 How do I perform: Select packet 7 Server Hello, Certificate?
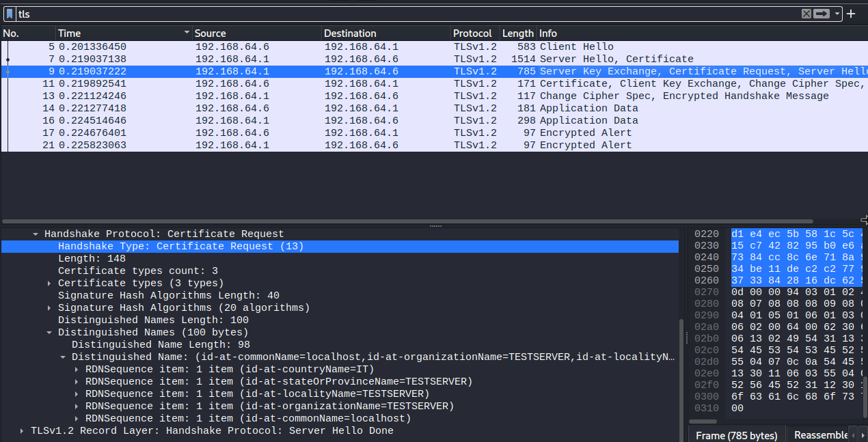coord(434,59)
